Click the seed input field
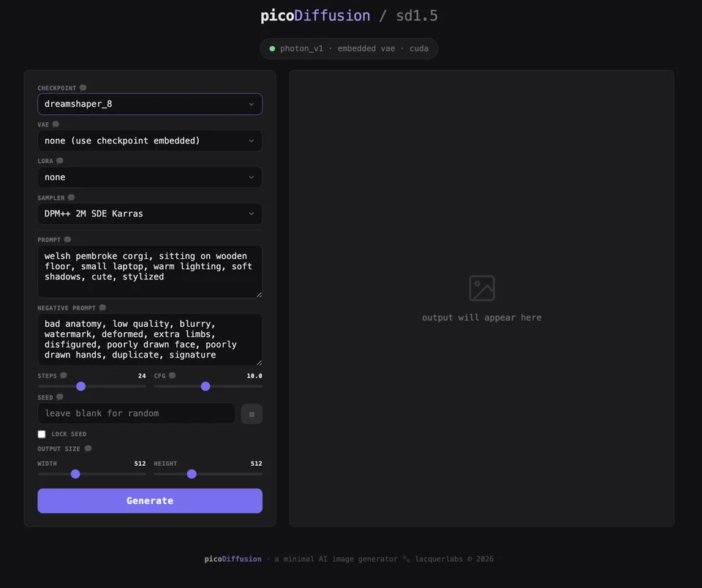This screenshot has height=588, width=702. (136, 413)
